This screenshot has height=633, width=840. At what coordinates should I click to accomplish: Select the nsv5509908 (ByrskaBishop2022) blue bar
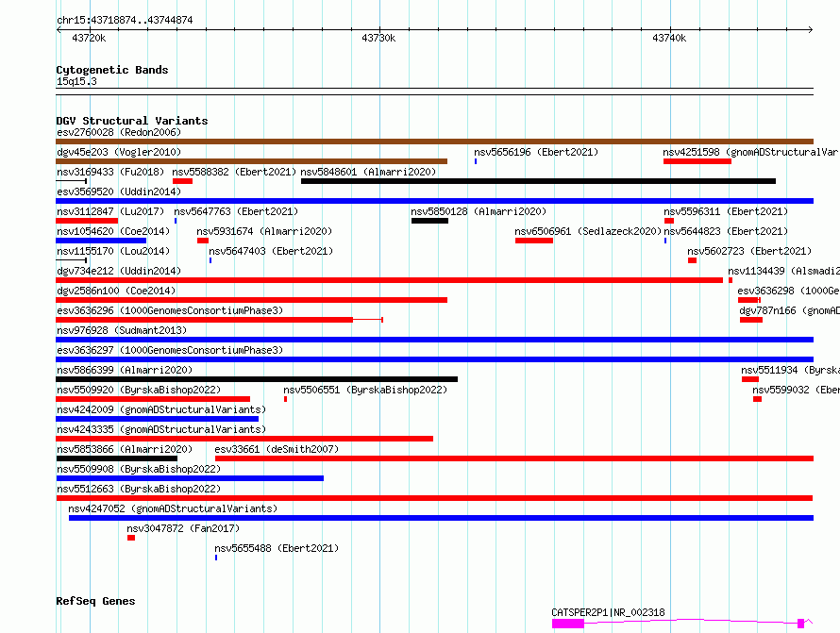point(190,478)
